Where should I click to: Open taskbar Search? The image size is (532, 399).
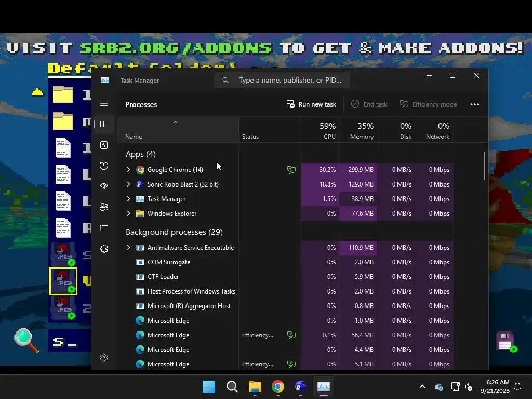point(232,387)
